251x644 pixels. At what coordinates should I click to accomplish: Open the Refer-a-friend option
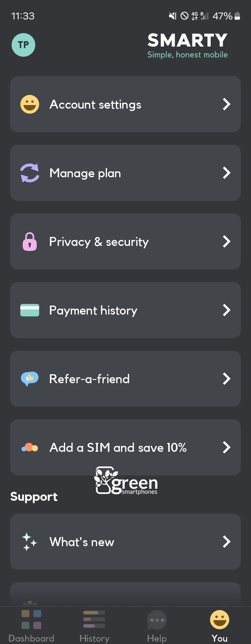click(x=125, y=379)
